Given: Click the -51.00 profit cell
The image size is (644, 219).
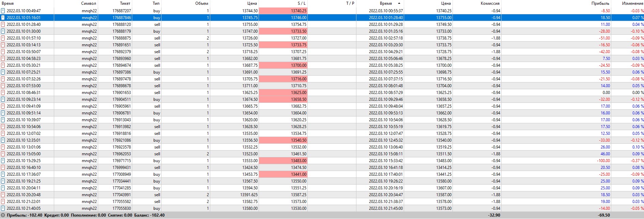Looking at the screenshot, I should pos(604,38).
